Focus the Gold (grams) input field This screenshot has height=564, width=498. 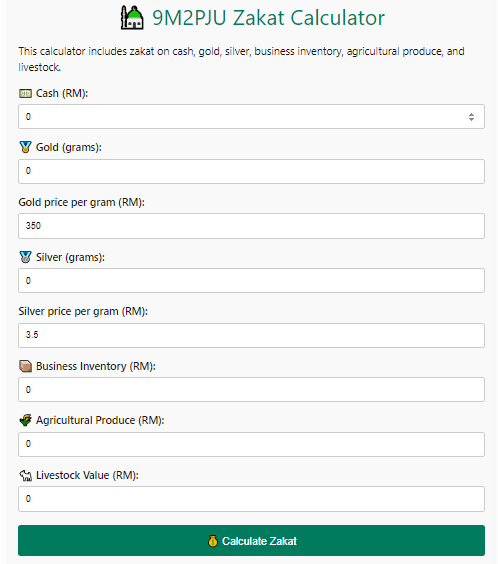[251, 172]
